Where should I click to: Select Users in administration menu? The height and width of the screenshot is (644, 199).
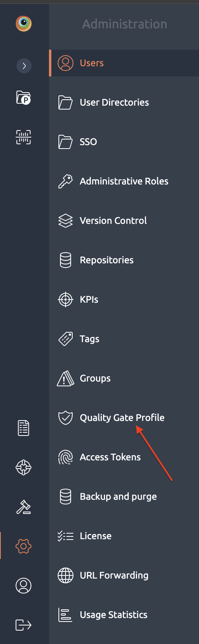coord(124,63)
